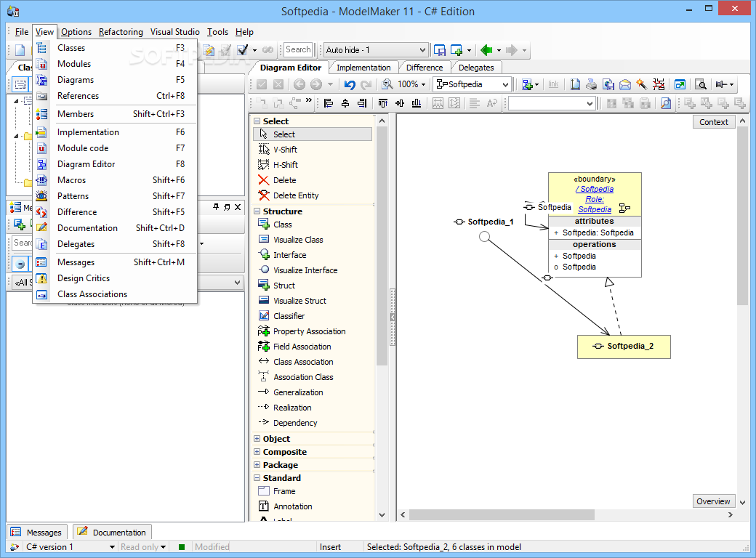Open the Messages bottom tab

pyautogui.click(x=36, y=533)
